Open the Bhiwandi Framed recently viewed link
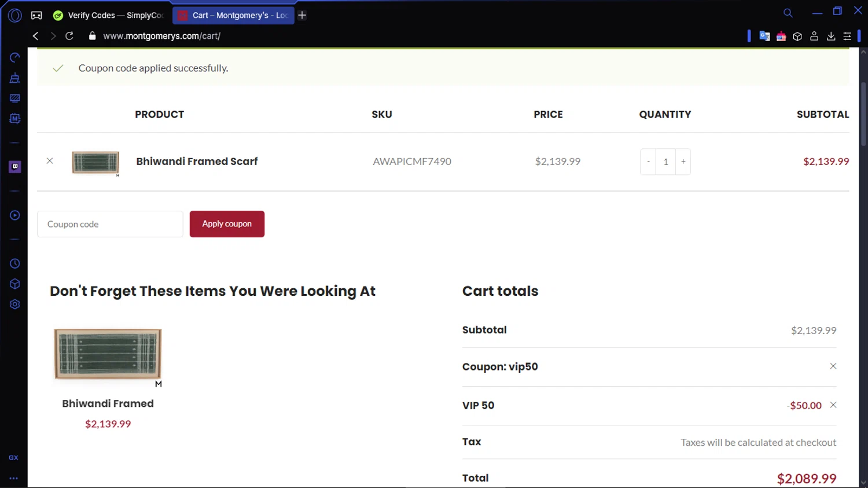 pos(108,403)
